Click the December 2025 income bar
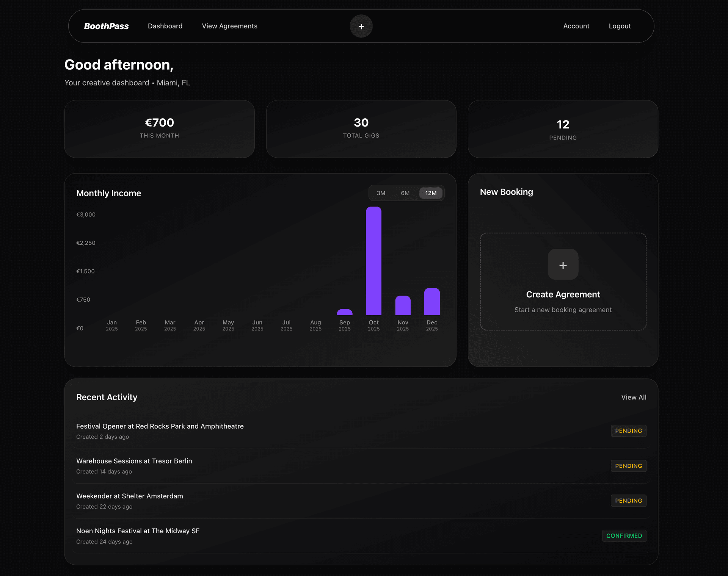This screenshot has height=576, width=728. click(431, 302)
